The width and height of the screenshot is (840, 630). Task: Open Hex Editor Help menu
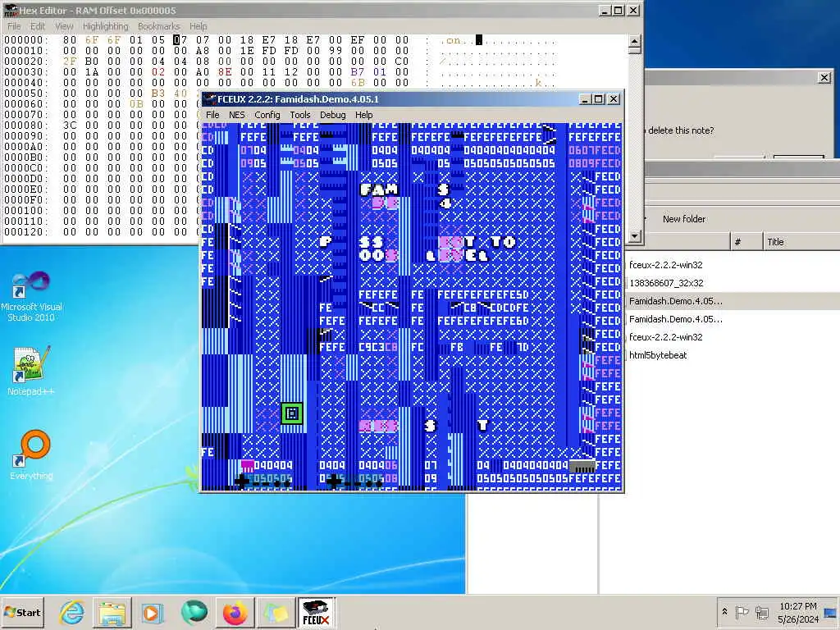pyautogui.click(x=198, y=26)
